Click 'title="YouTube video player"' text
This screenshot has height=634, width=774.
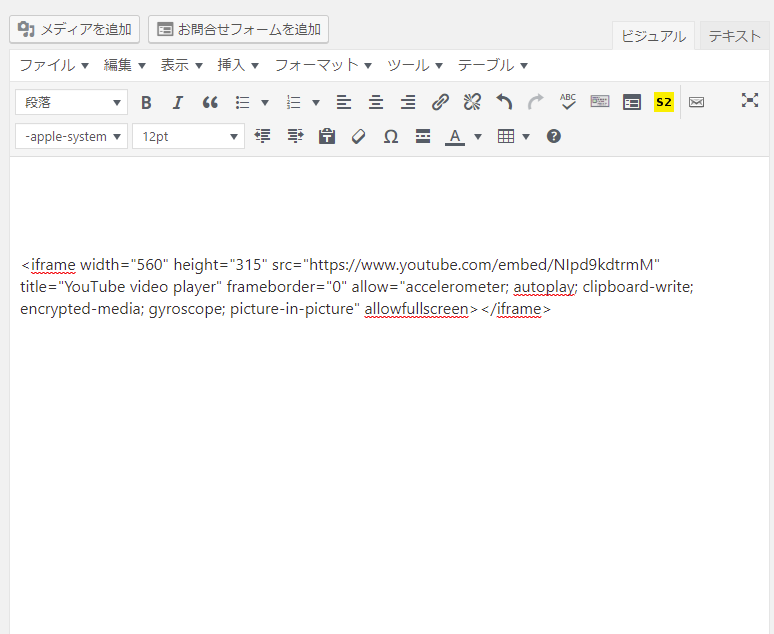point(121,287)
